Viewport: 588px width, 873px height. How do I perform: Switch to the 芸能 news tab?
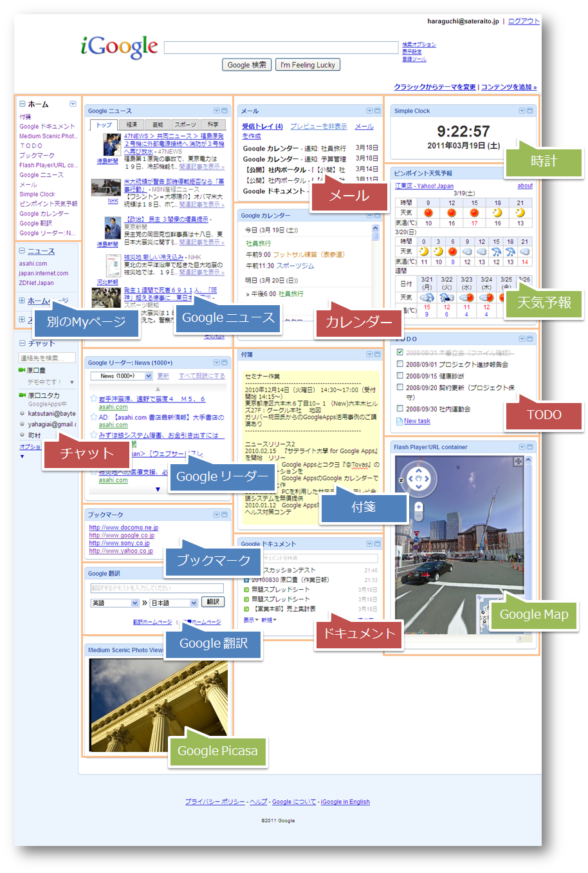[x=158, y=125]
